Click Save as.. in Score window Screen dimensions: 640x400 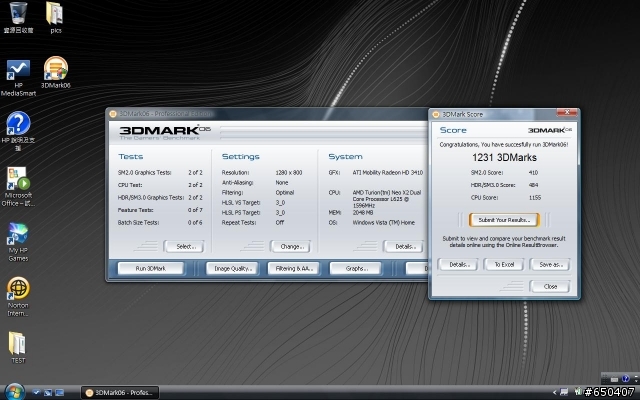550,264
